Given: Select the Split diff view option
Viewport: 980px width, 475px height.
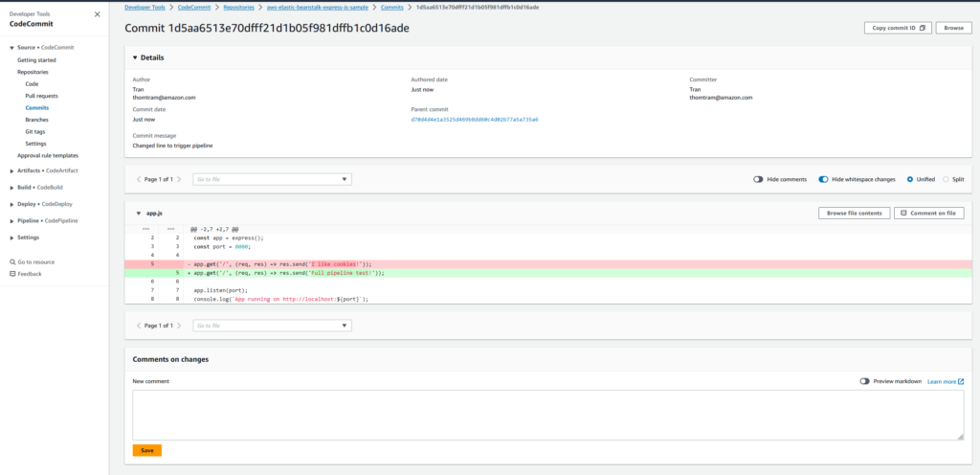Looking at the screenshot, I should click(x=947, y=179).
